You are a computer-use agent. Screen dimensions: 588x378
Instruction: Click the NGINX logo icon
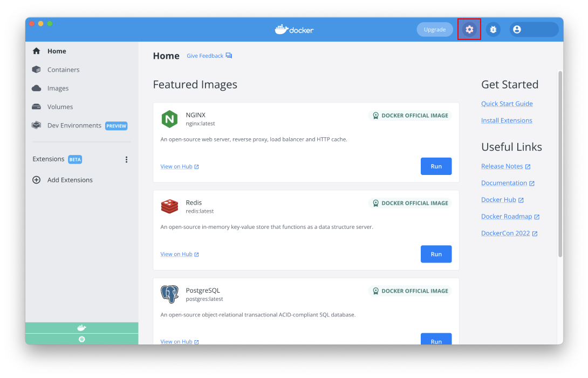click(169, 119)
